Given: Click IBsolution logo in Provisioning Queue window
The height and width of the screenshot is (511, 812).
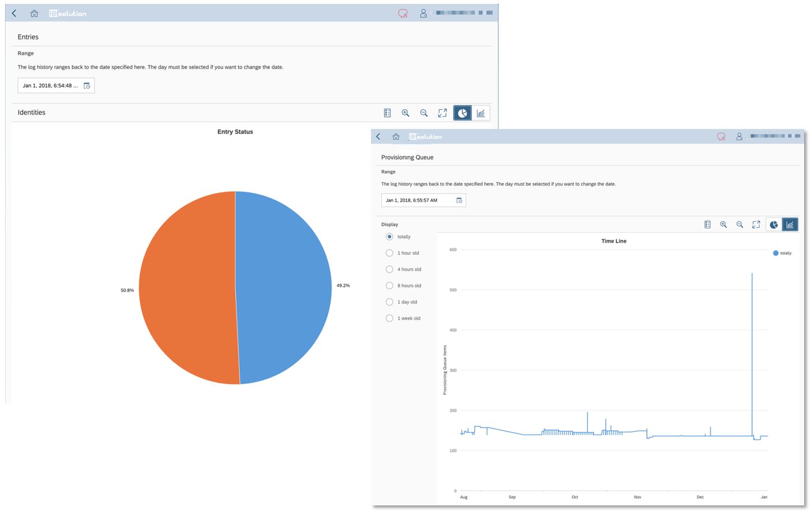Looking at the screenshot, I should click(425, 137).
